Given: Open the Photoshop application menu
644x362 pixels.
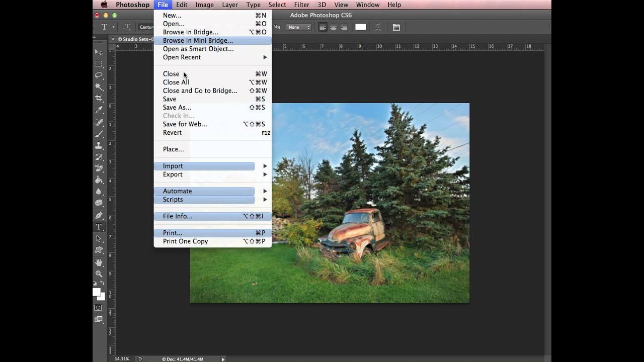Looking at the screenshot, I should click(x=132, y=5).
